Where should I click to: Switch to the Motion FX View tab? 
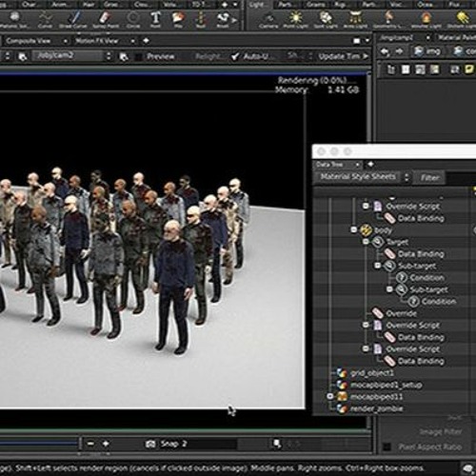(x=97, y=41)
